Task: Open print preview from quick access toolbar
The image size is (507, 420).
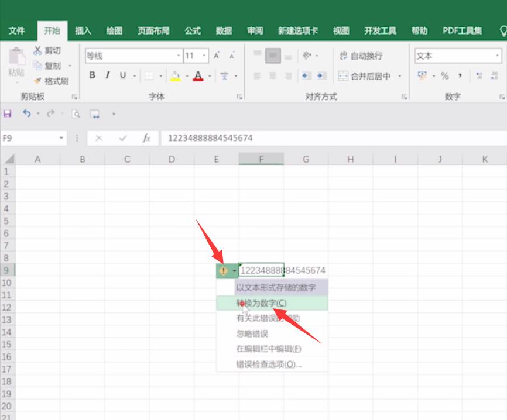Action: [x=76, y=113]
